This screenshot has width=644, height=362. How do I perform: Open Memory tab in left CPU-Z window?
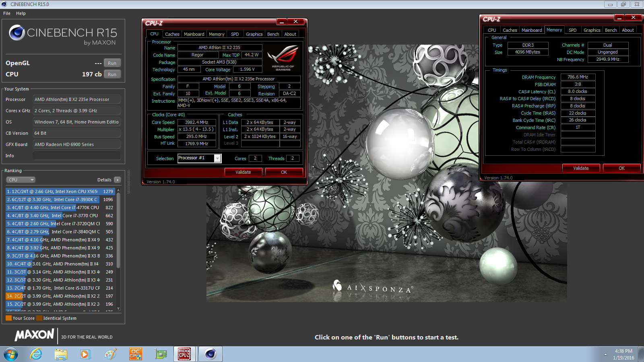[x=217, y=34]
